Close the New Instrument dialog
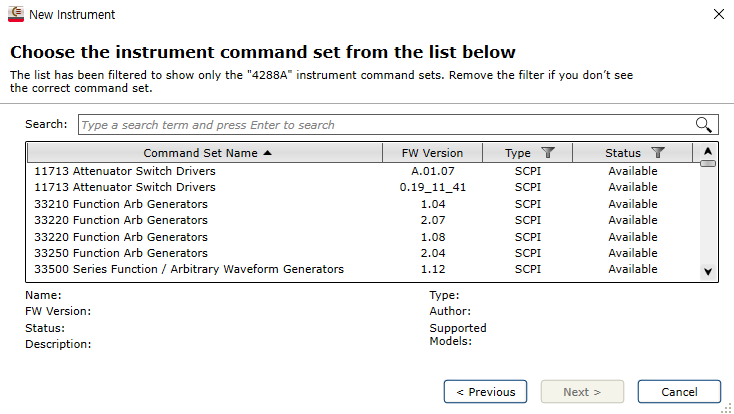The image size is (734, 414). [718, 15]
